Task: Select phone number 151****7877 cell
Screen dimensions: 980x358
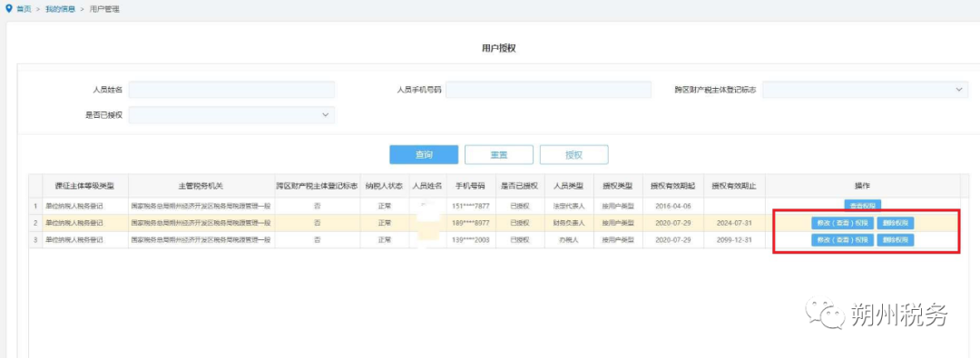Action: tap(471, 206)
